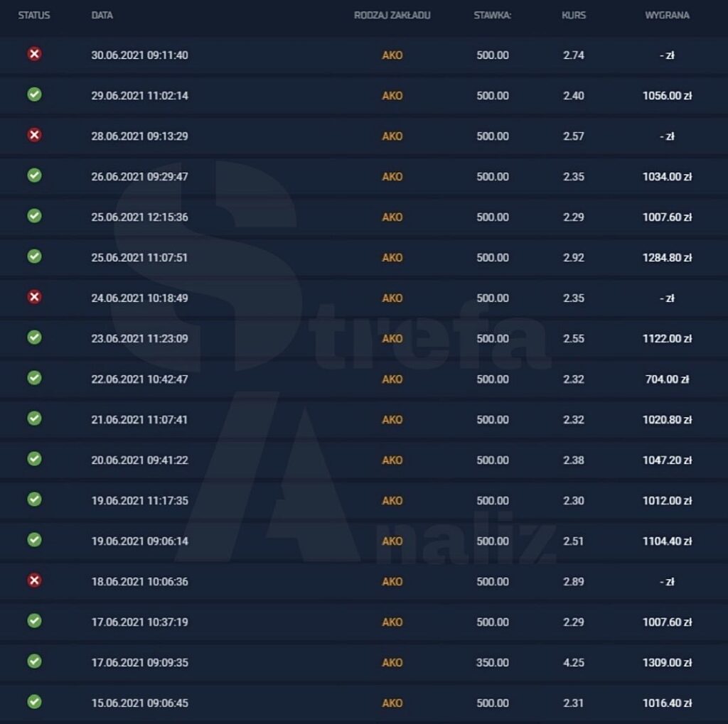Image resolution: width=728 pixels, height=724 pixels.
Task: Open AKO link in 17.06.2021 09:09:35 row
Action: [392, 663]
